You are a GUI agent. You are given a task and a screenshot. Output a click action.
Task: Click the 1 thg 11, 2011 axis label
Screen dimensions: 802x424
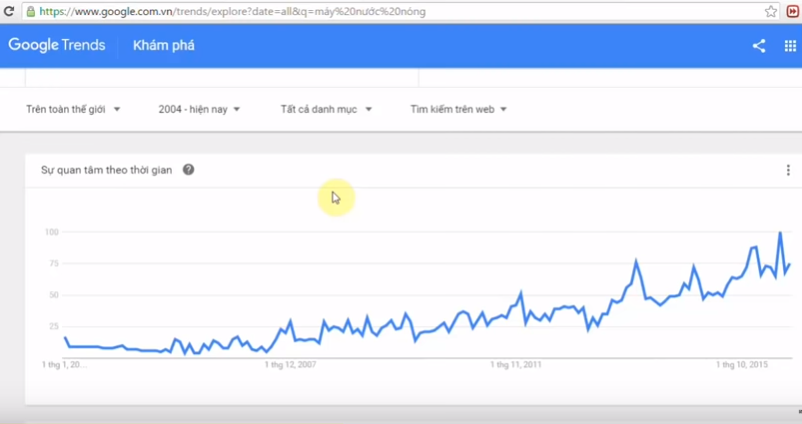[516, 365]
